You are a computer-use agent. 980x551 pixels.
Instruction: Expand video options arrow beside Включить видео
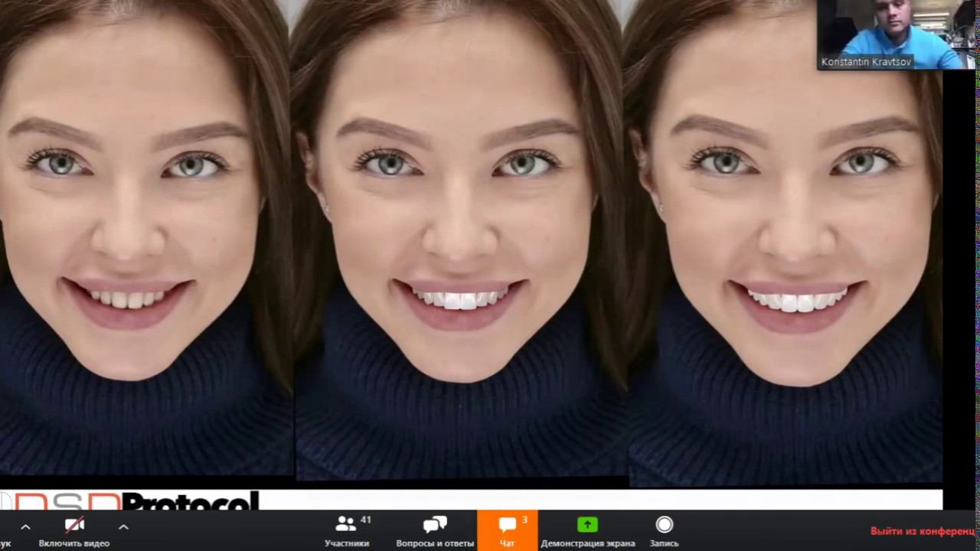pyautogui.click(x=123, y=527)
